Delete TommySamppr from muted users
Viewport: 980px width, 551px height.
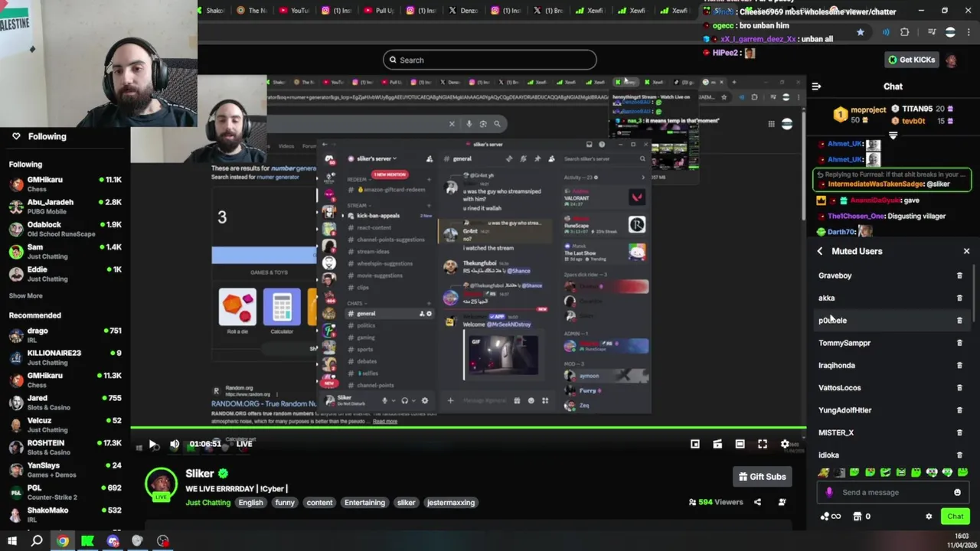[x=959, y=343]
